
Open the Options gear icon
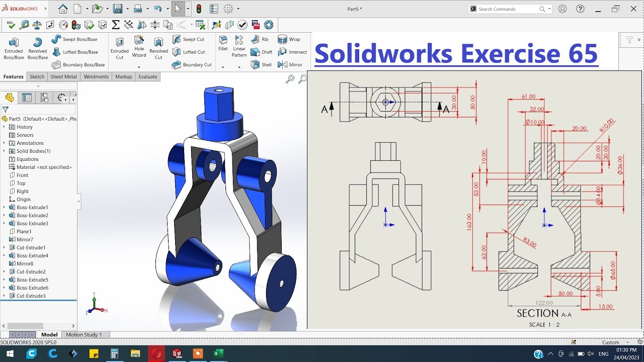(228, 9)
